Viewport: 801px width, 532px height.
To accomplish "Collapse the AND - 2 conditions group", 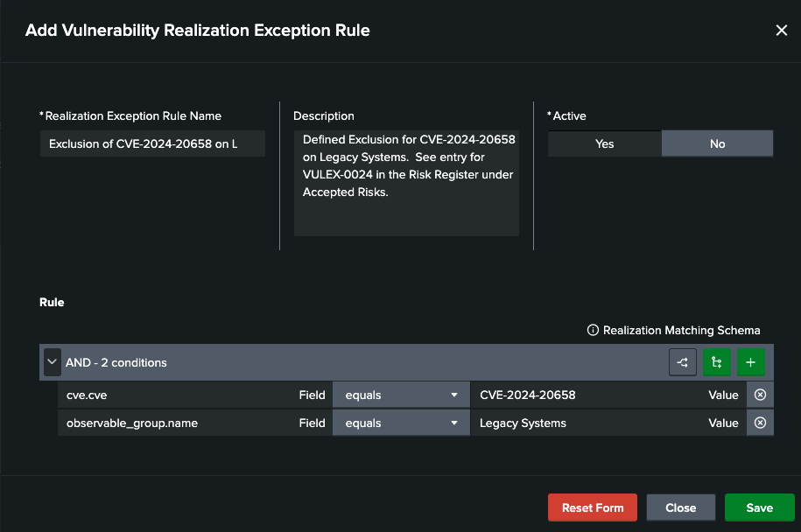I will pyautogui.click(x=52, y=361).
